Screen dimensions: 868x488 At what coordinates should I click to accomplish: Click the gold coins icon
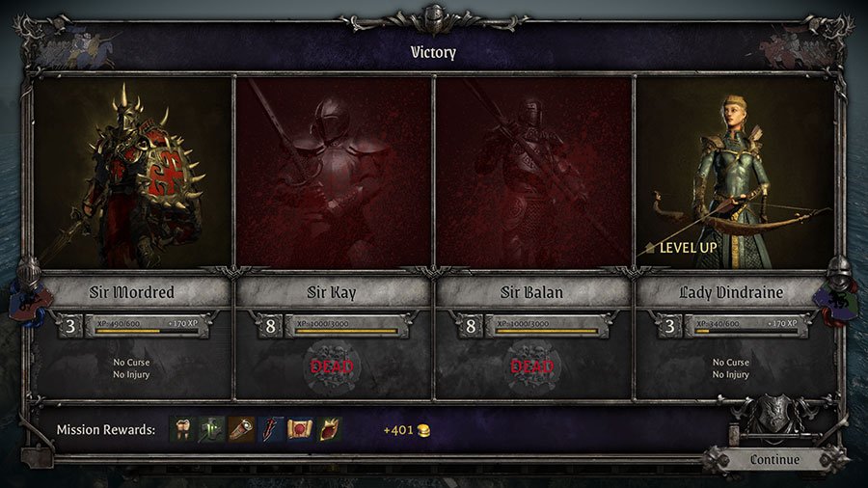pyautogui.click(x=424, y=430)
